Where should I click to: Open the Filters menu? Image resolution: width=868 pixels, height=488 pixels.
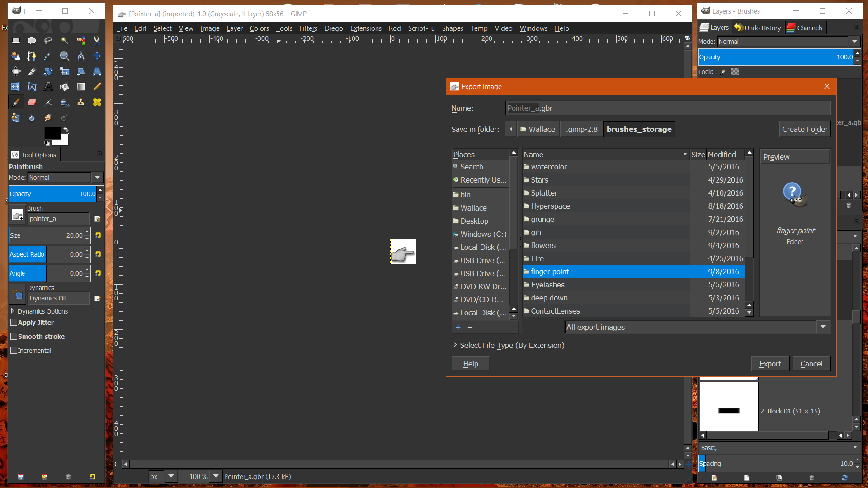point(308,28)
